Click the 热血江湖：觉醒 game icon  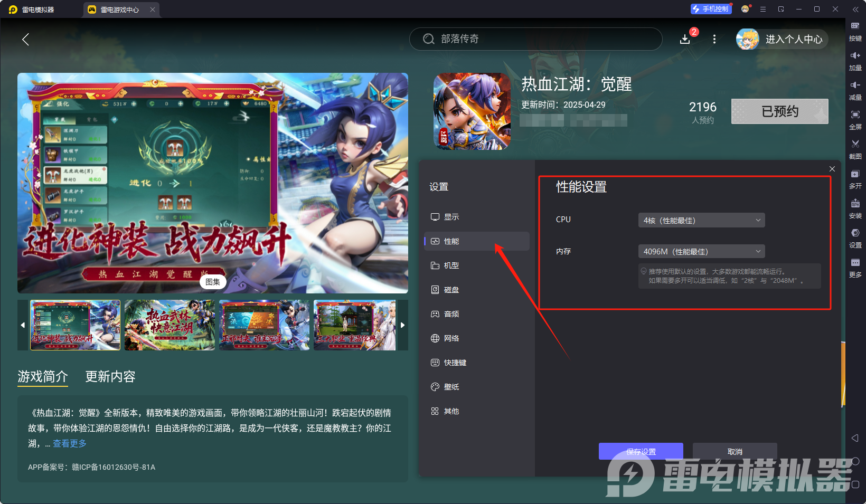pos(472,111)
